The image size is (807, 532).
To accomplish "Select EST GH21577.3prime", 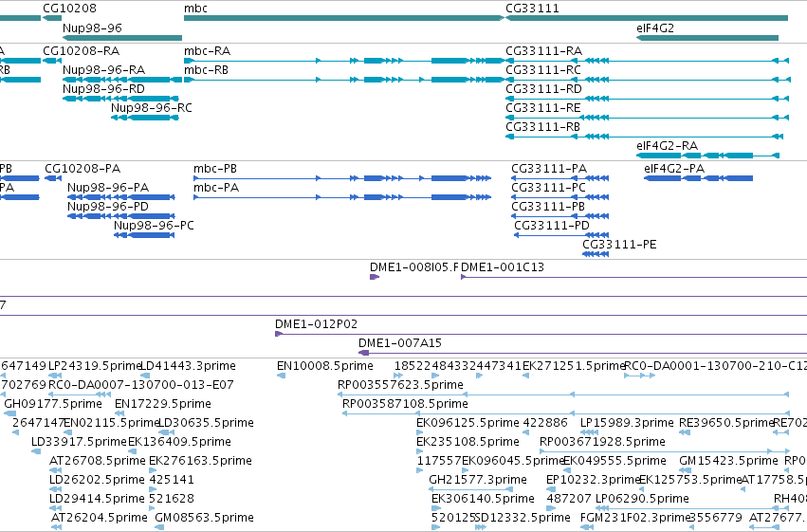I will tap(470, 489).
